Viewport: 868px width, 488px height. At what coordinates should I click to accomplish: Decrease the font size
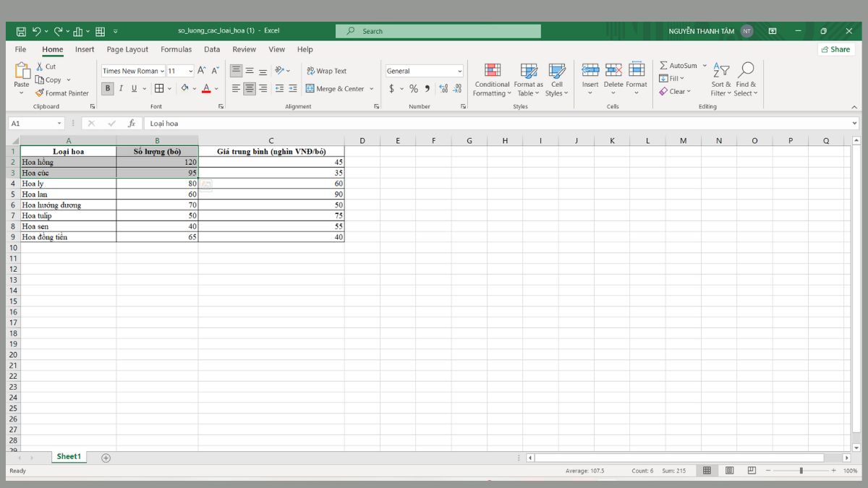215,71
